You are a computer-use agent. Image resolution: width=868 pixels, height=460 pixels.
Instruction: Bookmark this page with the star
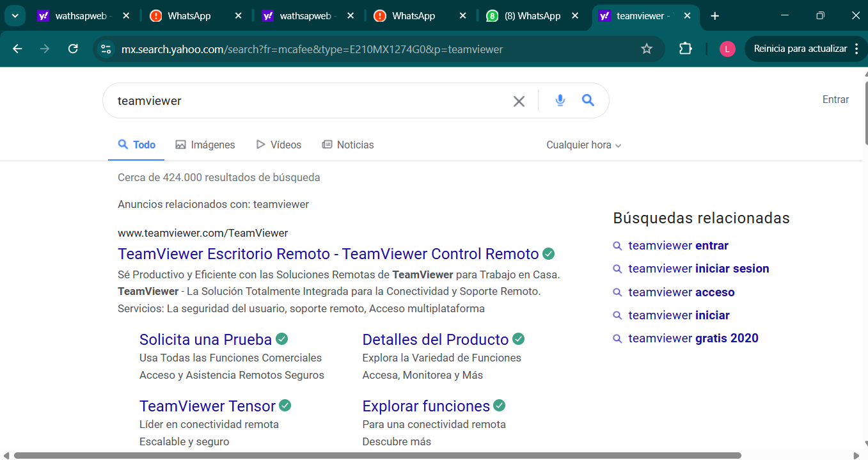coord(647,49)
